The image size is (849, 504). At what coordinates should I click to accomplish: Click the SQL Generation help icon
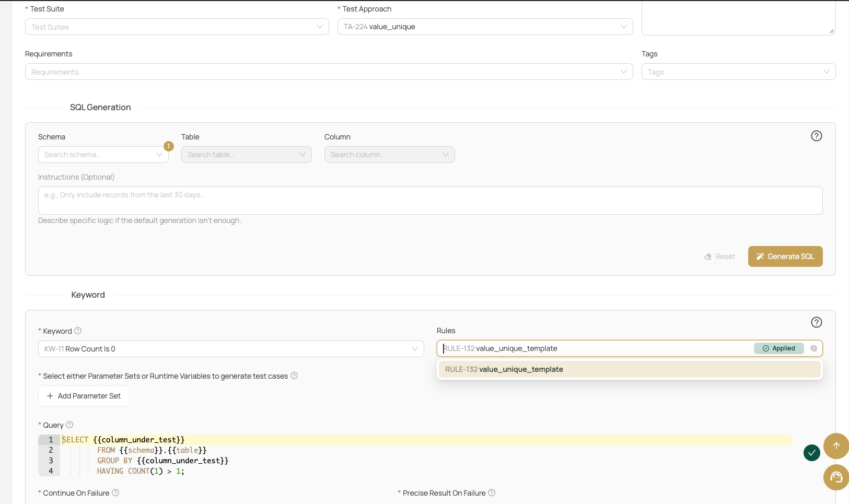816,136
